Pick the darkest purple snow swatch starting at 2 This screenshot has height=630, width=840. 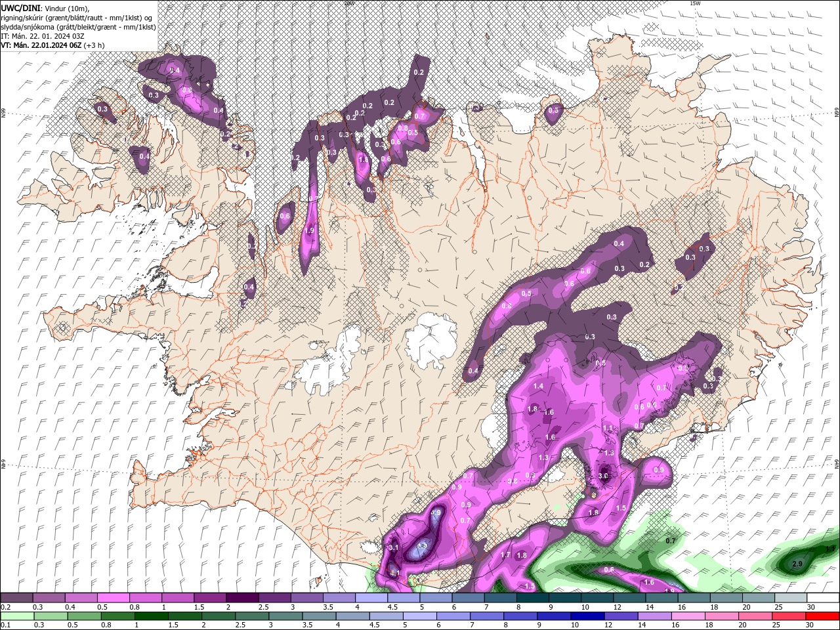(241, 598)
